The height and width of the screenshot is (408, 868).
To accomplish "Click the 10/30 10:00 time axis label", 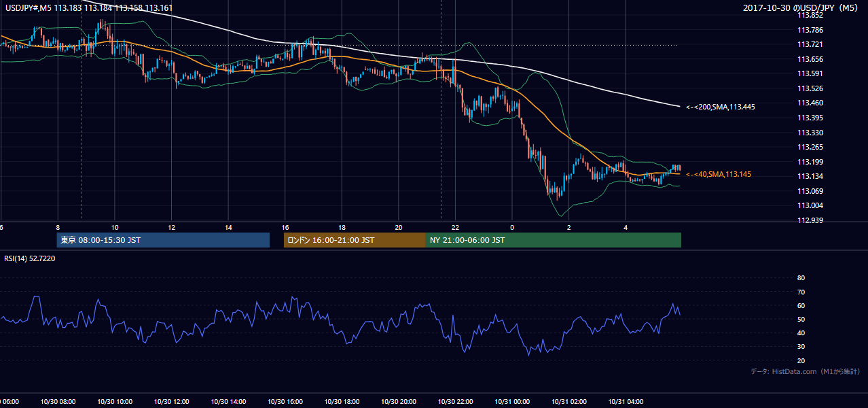I will pyautogui.click(x=115, y=402).
